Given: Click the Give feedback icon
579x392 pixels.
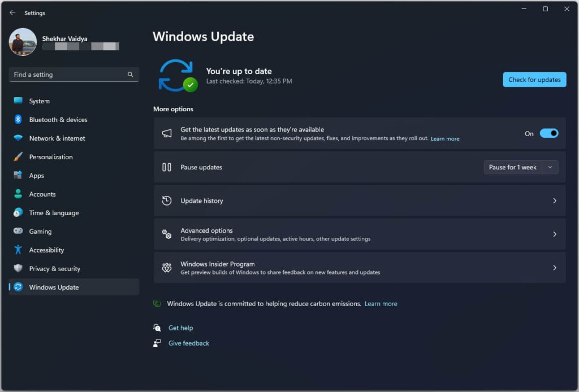Looking at the screenshot, I should pyautogui.click(x=157, y=343).
